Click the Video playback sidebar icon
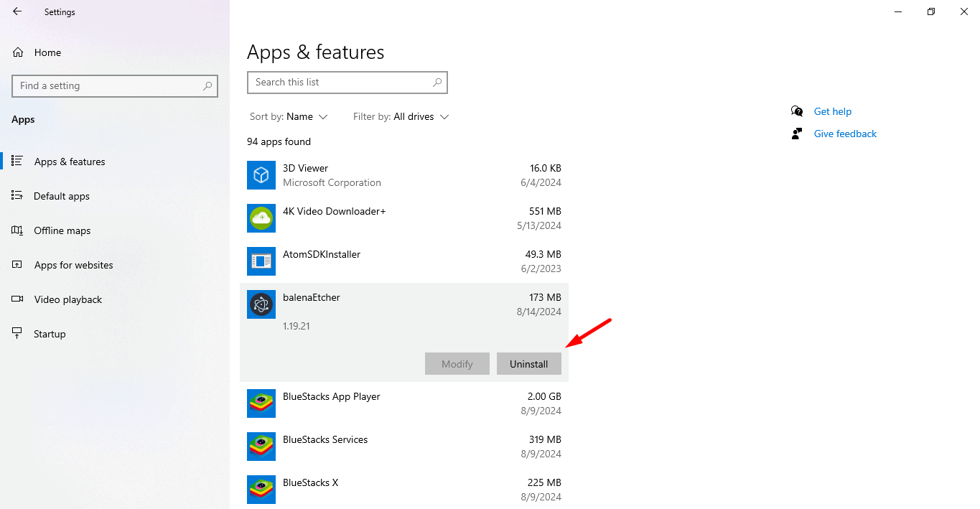Screen dimensions: 980x509 click(x=18, y=299)
